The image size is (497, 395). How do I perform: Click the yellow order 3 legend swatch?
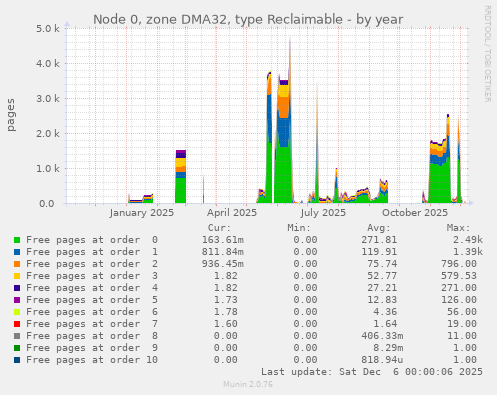coord(17,276)
